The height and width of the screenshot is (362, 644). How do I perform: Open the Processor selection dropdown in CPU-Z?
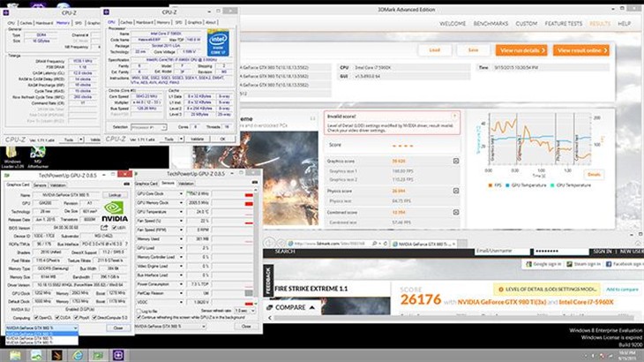148,127
